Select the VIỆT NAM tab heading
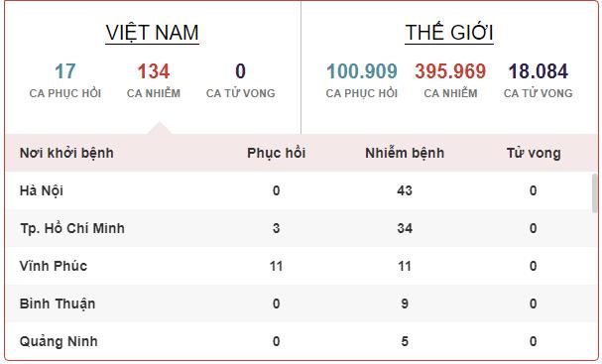The height and width of the screenshot is (364, 602). pos(153,33)
